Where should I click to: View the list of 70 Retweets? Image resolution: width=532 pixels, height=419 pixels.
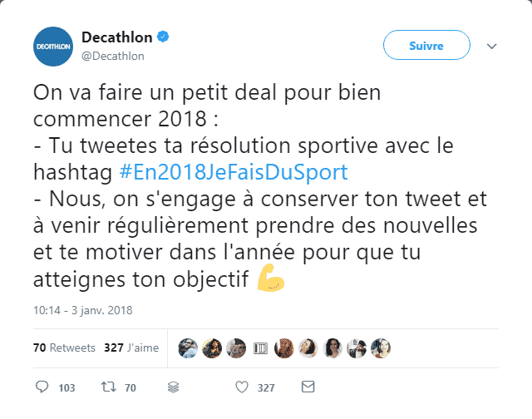(x=64, y=348)
